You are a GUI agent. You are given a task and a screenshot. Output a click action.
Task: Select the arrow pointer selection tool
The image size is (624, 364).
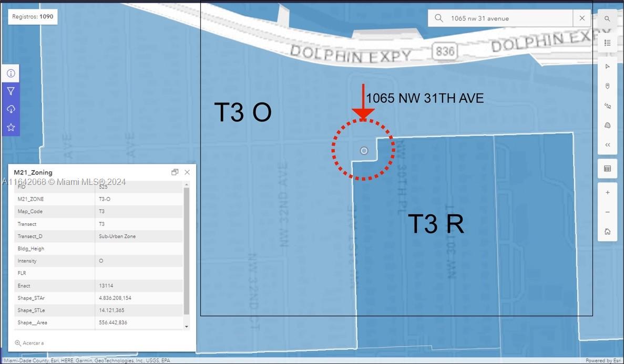(607, 66)
